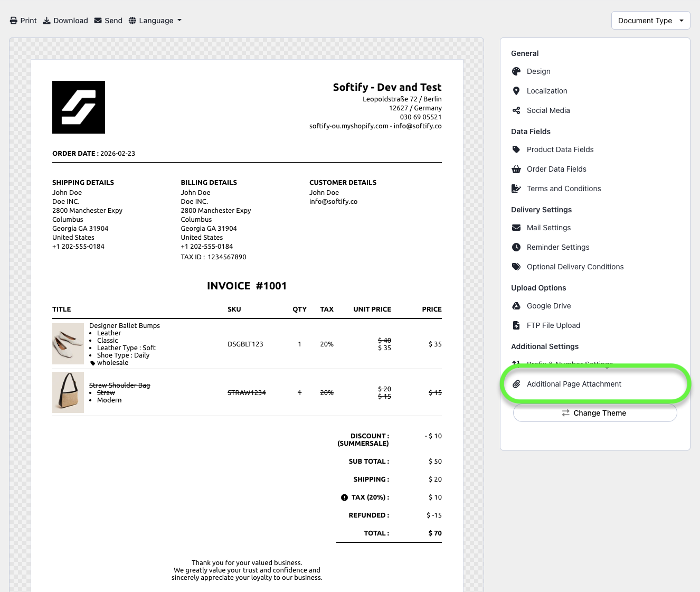Viewport: 700px width, 592px height.
Task: Select Mail Settings option
Action: (x=548, y=228)
